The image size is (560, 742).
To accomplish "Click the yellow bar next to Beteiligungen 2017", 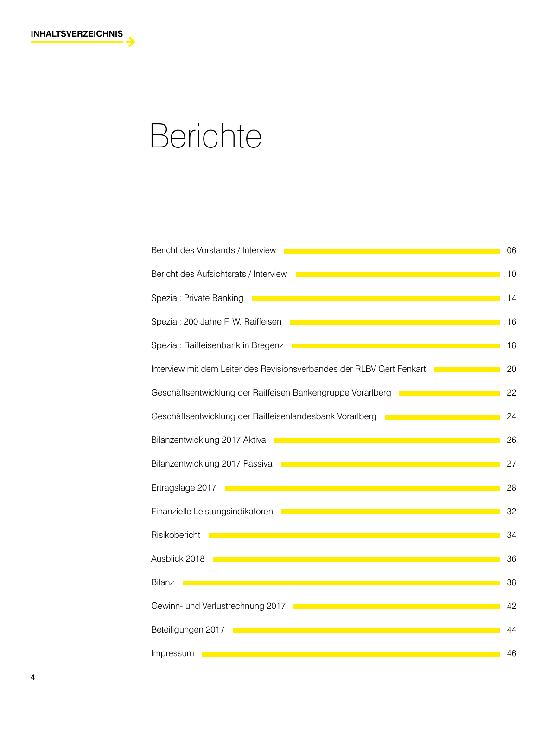I will (366, 630).
